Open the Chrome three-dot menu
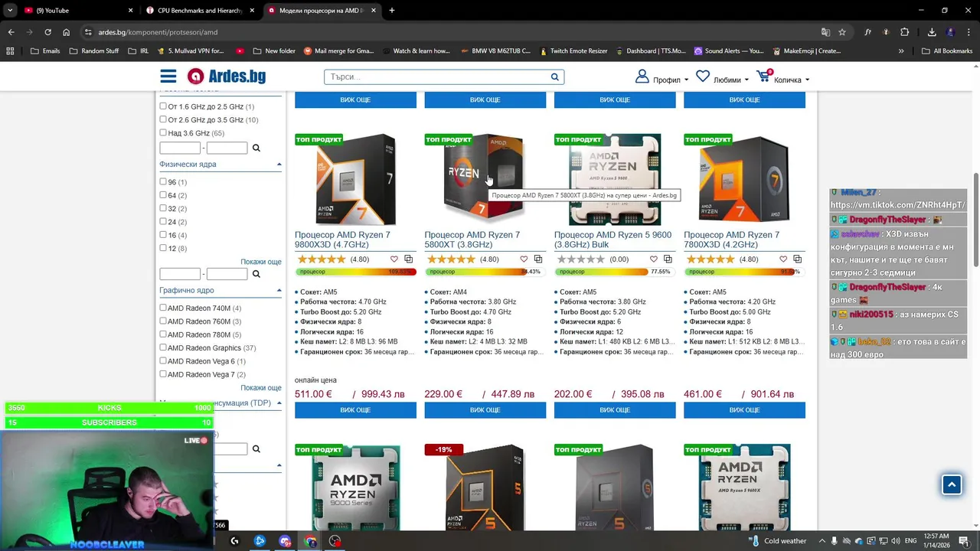 [x=969, y=32]
